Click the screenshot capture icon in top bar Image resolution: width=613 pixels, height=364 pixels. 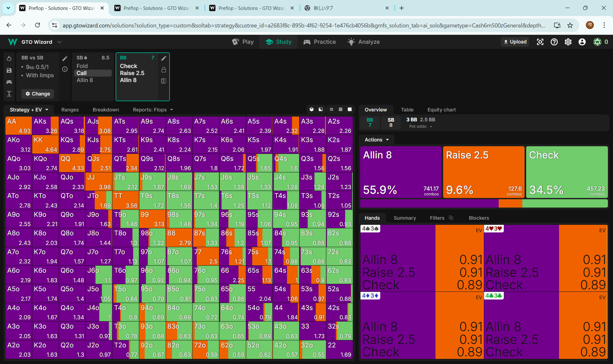(540, 42)
